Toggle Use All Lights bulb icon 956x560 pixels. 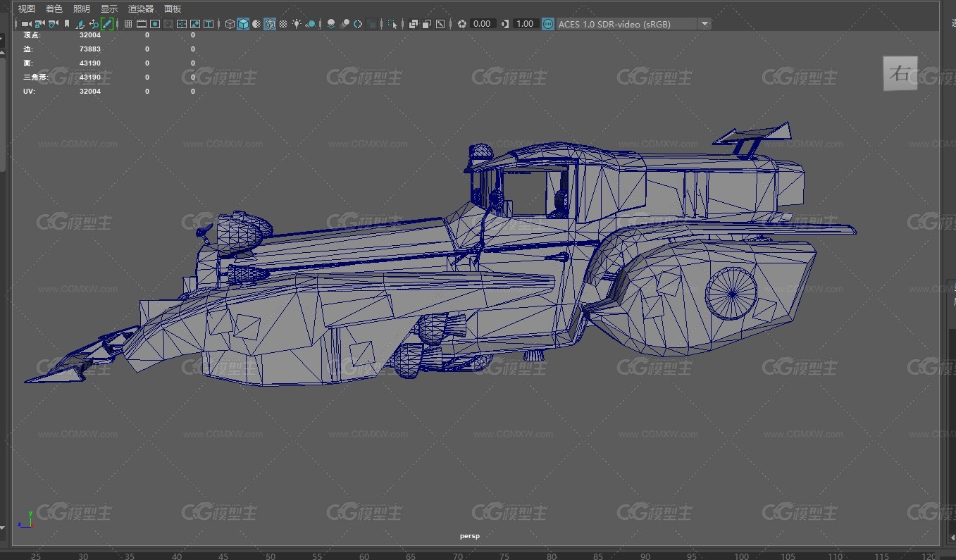(x=297, y=24)
